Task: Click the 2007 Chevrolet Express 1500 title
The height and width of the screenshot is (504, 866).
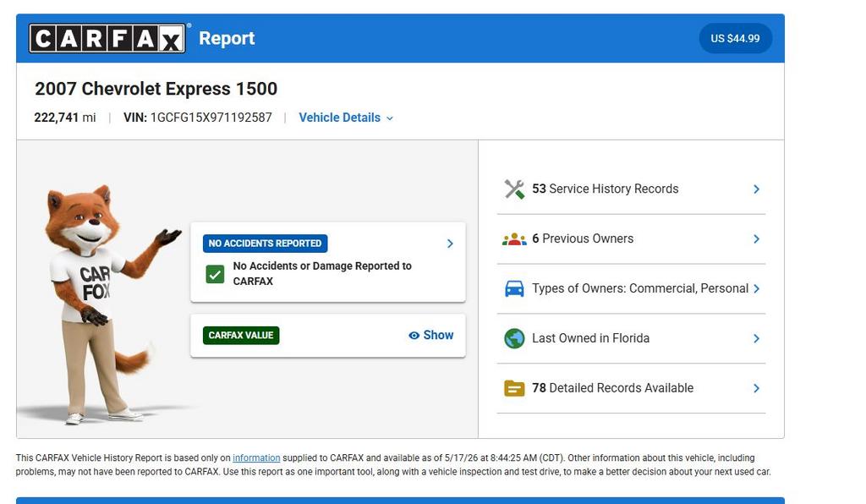Action: (x=156, y=89)
